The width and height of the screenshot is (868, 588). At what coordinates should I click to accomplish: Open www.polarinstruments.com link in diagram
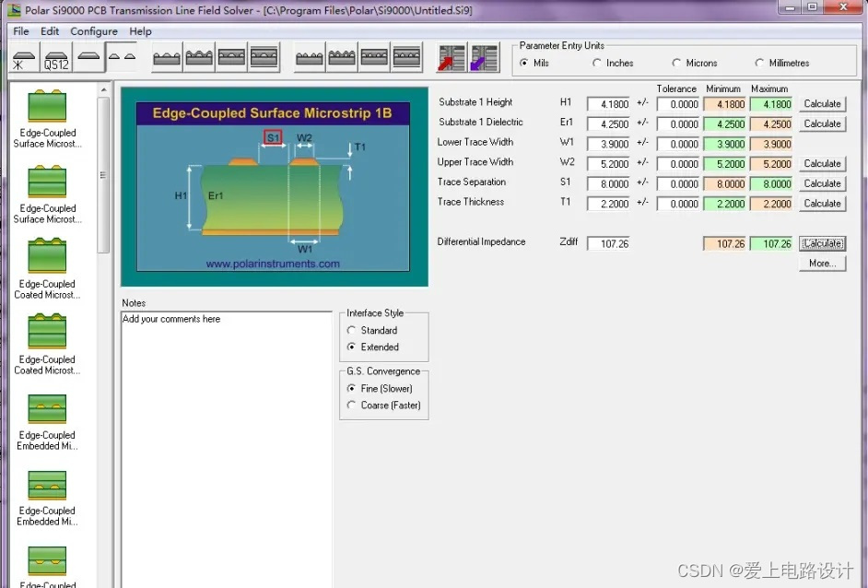[273, 264]
